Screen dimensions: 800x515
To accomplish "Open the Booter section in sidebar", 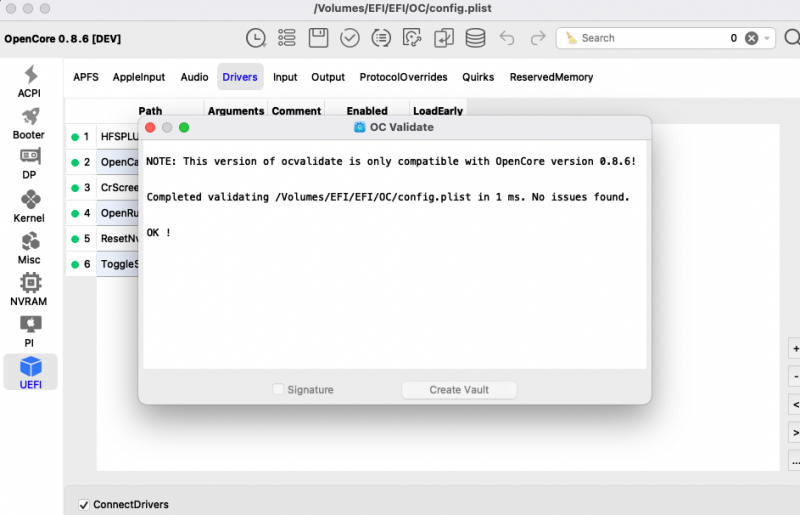I will click(x=30, y=124).
